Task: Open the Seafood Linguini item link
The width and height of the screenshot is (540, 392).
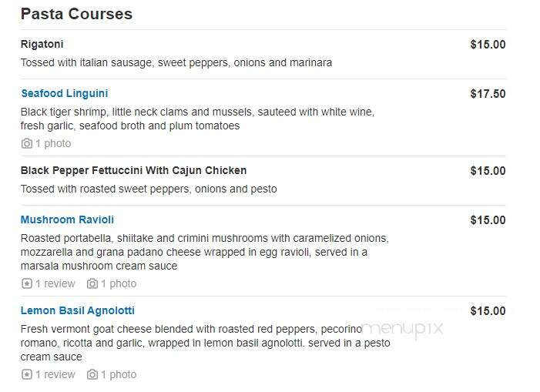Action: click(x=65, y=93)
